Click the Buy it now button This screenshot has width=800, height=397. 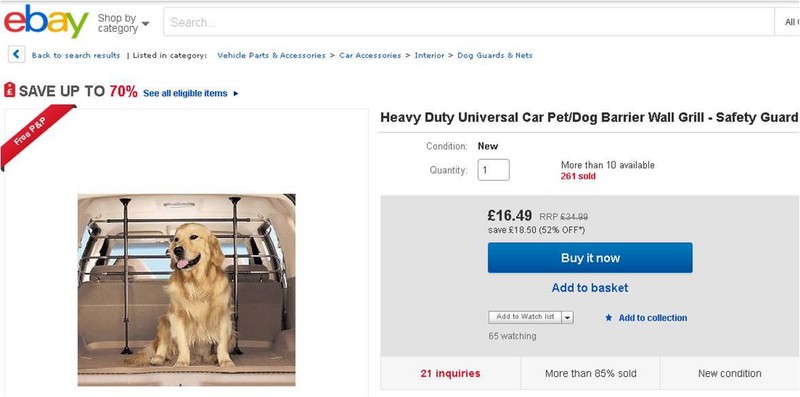pos(590,258)
